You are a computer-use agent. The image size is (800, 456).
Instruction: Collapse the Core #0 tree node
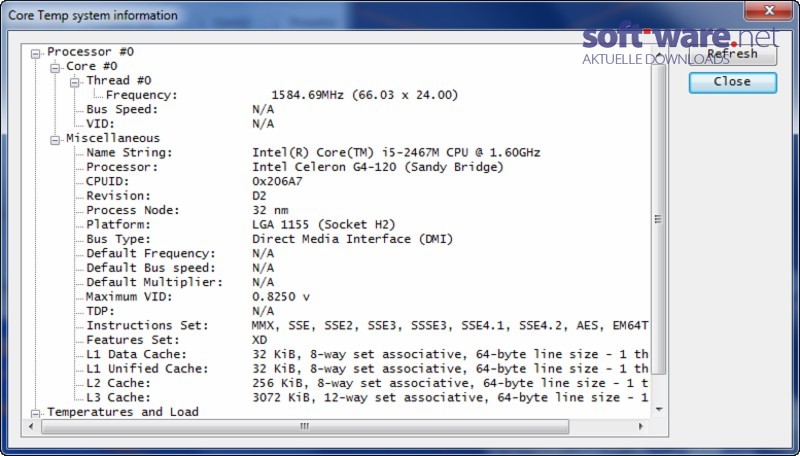[x=55, y=67]
